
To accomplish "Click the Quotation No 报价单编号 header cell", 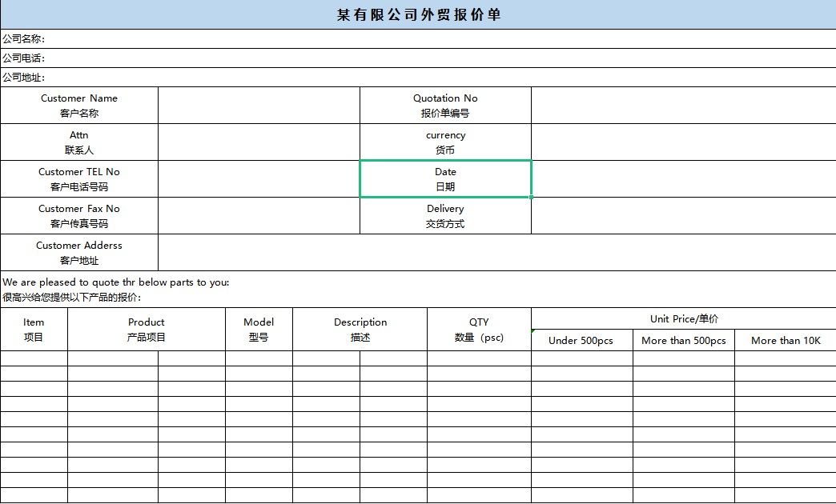I will click(445, 105).
